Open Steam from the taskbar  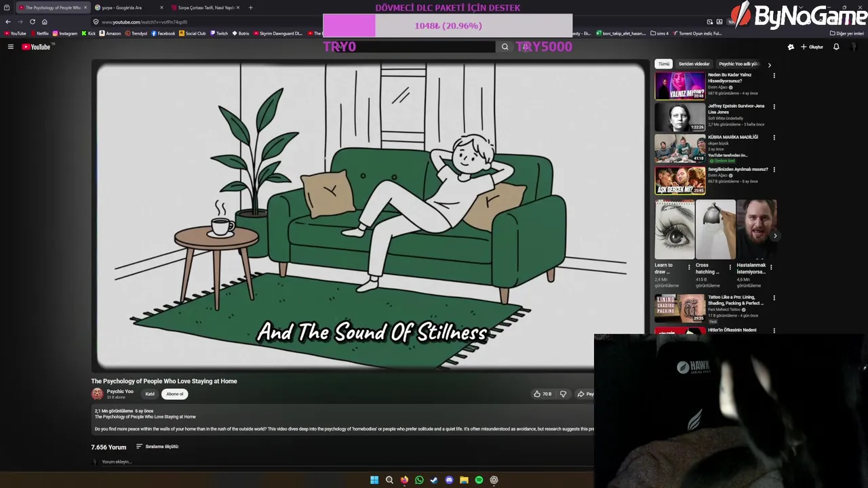[x=434, y=480]
